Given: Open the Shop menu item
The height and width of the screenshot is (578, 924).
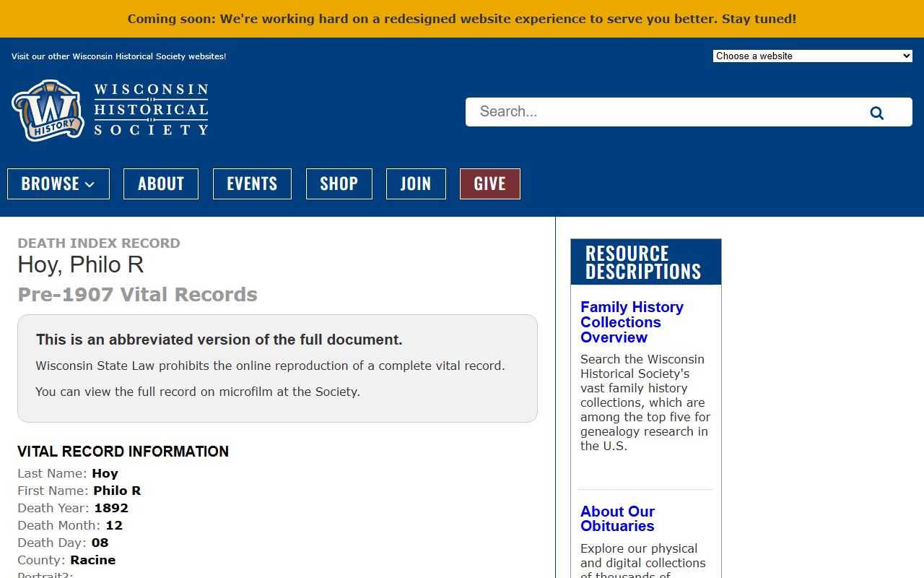Looking at the screenshot, I should [x=339, y=184].
